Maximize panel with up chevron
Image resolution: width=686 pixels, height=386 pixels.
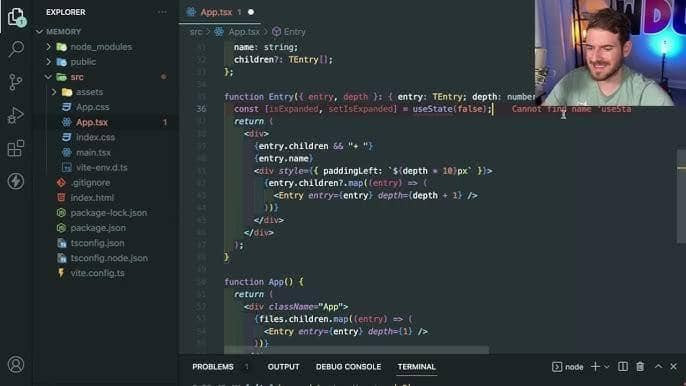tap(658, 366)
